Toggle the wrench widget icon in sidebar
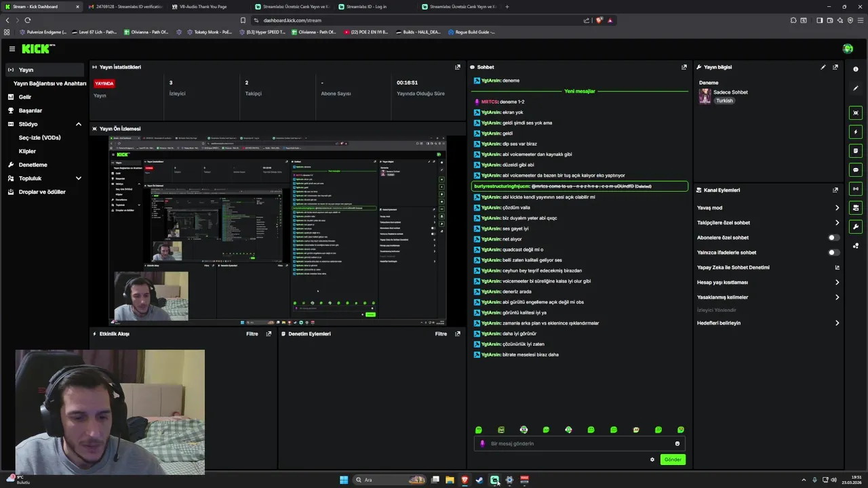Screen dimensions: 868x488 pyautogui.click(x=856, y=226)
